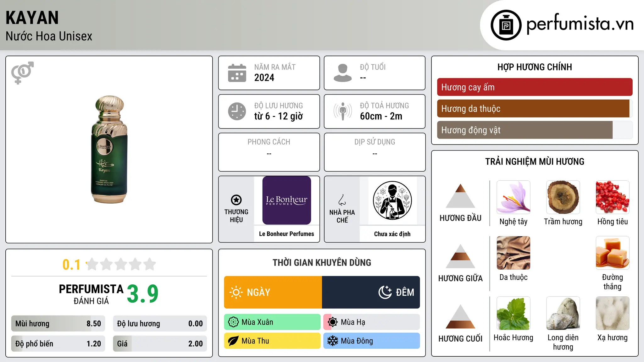Click the Hương đầu pyramid icon
This screenshot has width=644, height=362.
(460, 196)
